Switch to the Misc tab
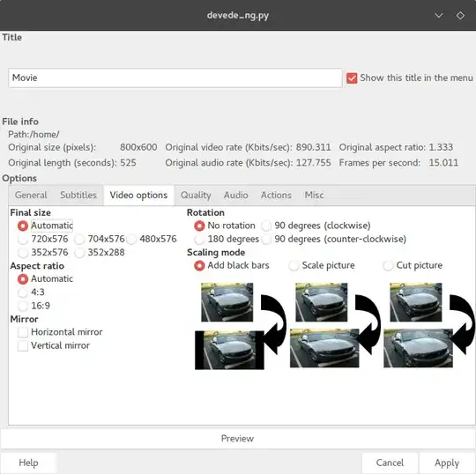 coord(314,195)
